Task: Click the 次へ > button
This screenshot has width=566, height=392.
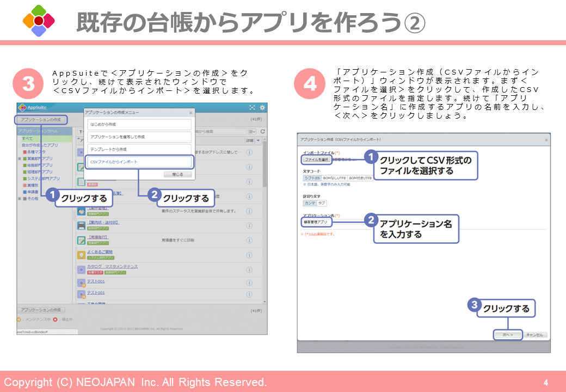Action: (x=508, y=334)
